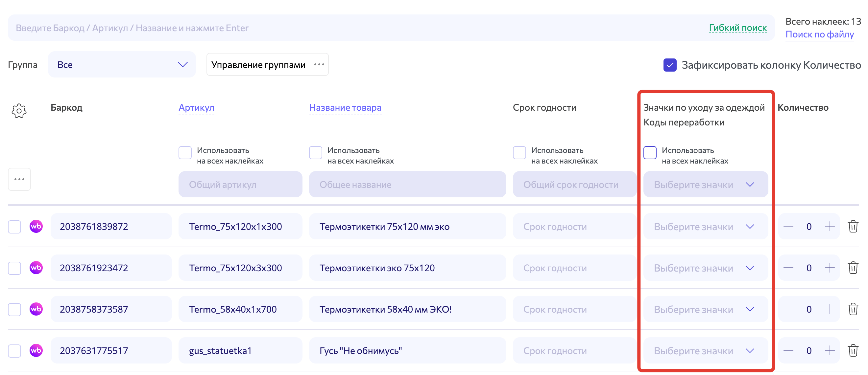Viewport: 868px width, 375px height.
Task: Open common Выберите значки dropdown in header
Action: 705,184
